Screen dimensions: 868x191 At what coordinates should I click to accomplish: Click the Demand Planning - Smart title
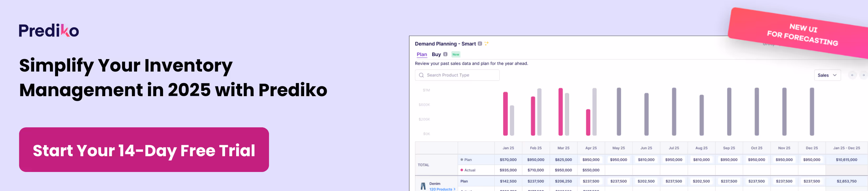point(445,44)
